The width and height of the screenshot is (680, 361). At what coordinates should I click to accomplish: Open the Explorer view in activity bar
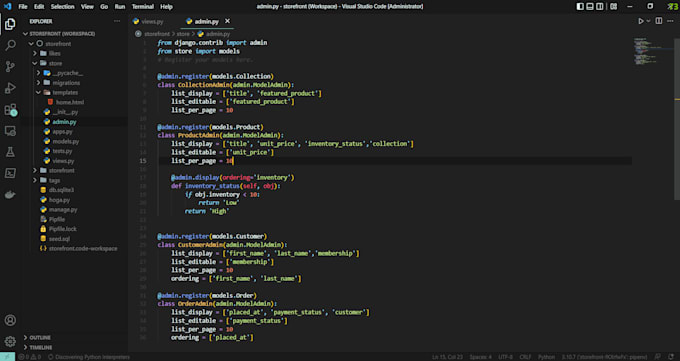(10, 24)
